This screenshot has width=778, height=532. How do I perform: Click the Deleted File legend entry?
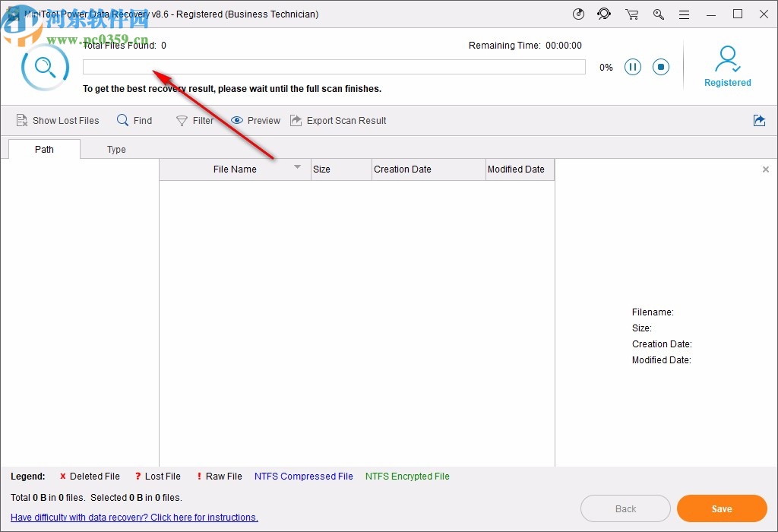coord(90,477)
